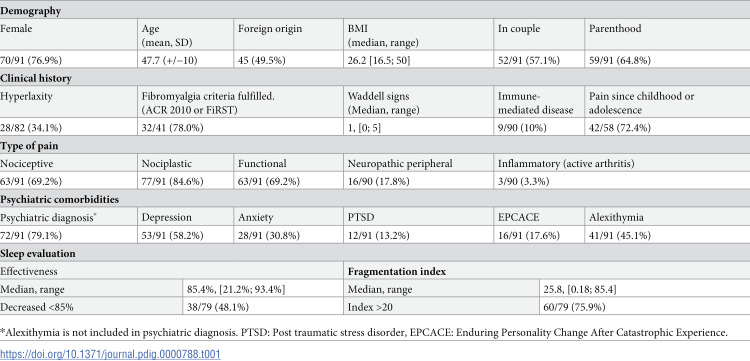Click the EPCACE column label
750x361 pixels.
pos(518,218)
